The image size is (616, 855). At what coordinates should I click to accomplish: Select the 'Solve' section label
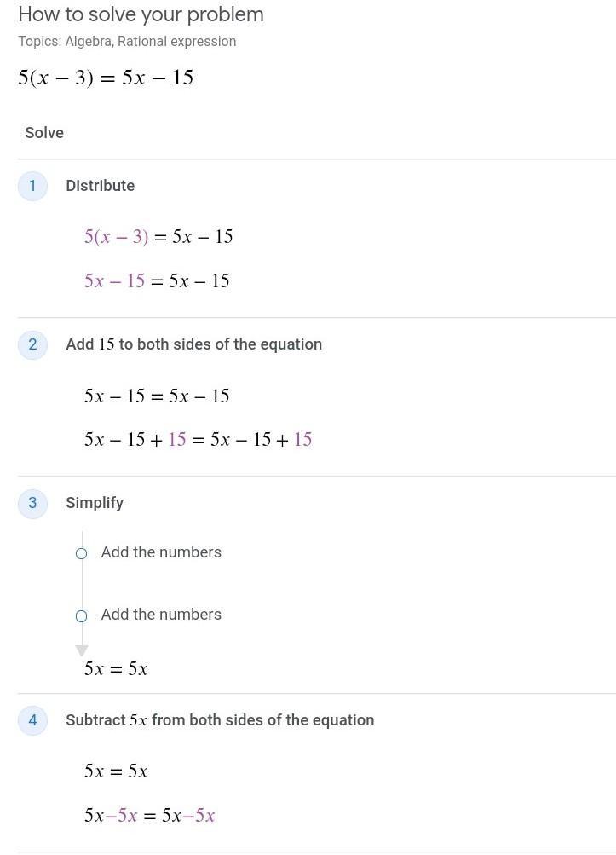[44, 133]
